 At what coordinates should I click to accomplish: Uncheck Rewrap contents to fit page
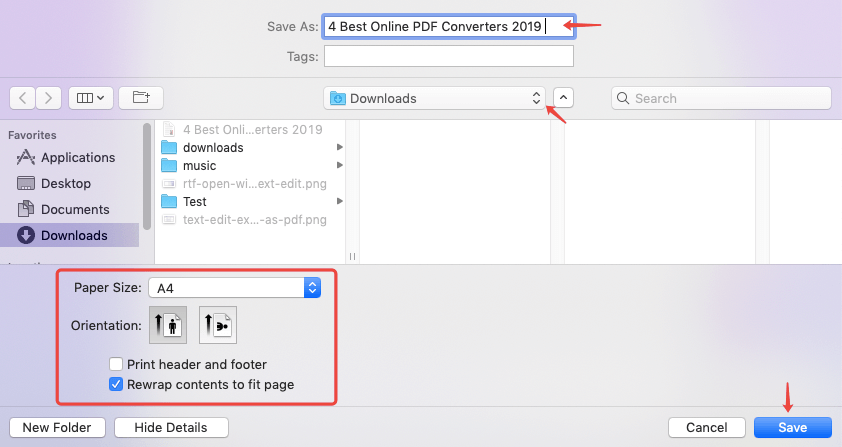pos(117,384)
